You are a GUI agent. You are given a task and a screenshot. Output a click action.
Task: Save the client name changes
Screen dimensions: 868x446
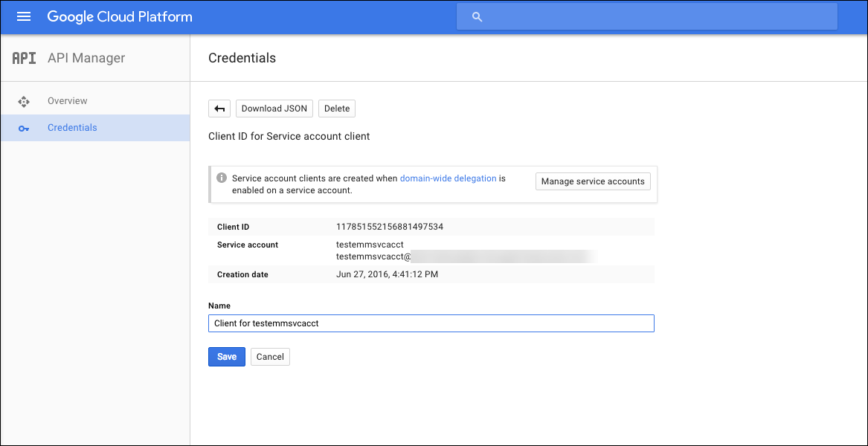point(227,357)
